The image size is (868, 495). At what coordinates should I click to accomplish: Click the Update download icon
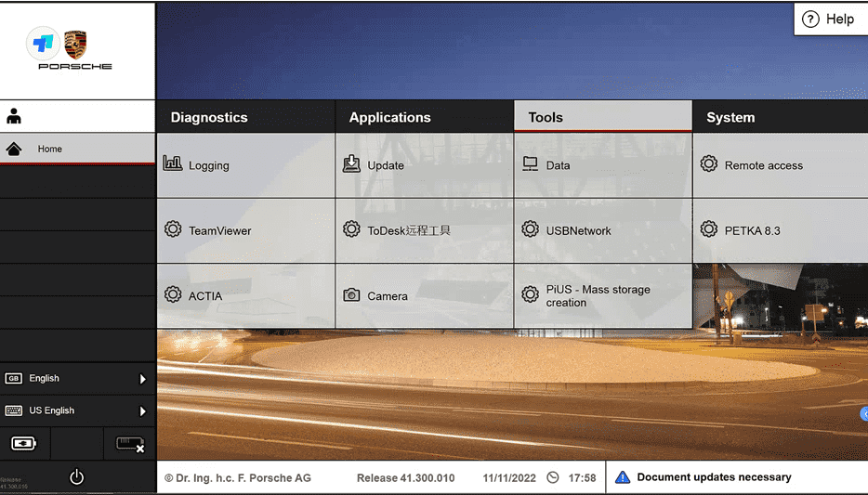click(x=351, y=163)
